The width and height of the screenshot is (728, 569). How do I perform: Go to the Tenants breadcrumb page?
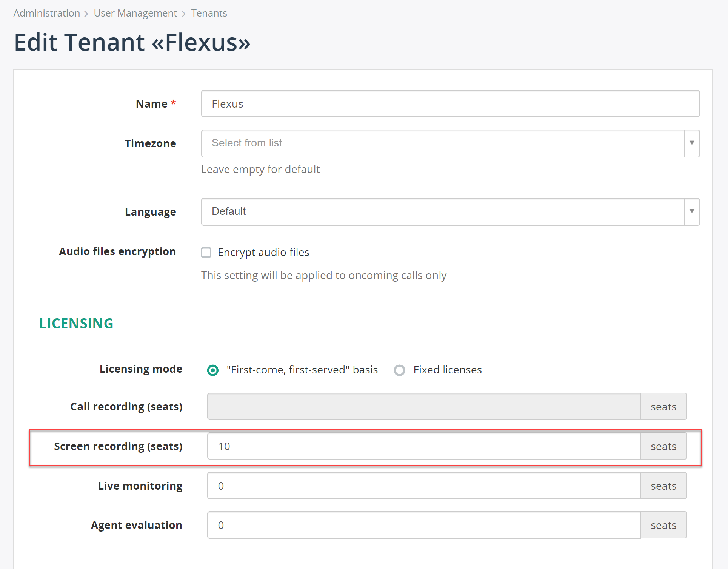point(209,13)
